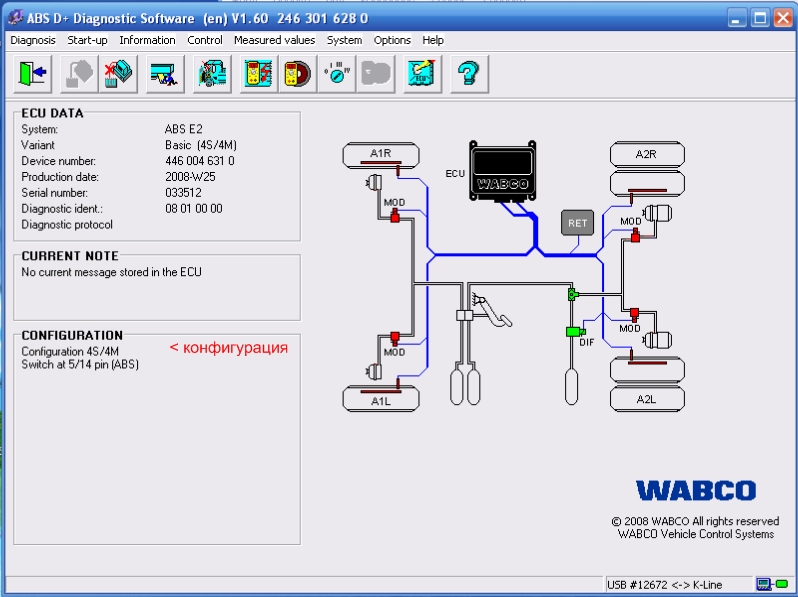Maximize the ABS D+ Diagnostic Software window
The width and height of the screenshot is (798, 597).
click(x=760, y=19)
